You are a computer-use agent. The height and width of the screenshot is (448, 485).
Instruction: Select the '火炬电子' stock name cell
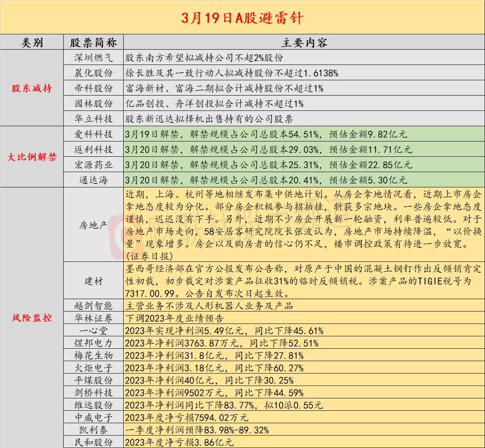click(93, 368)
